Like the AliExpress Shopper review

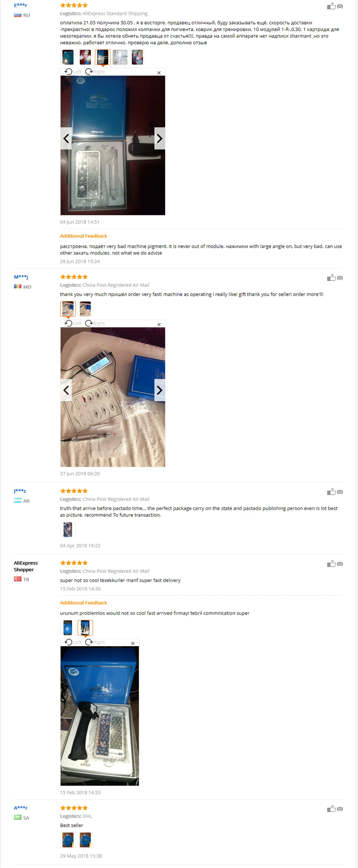coord(331,564)
